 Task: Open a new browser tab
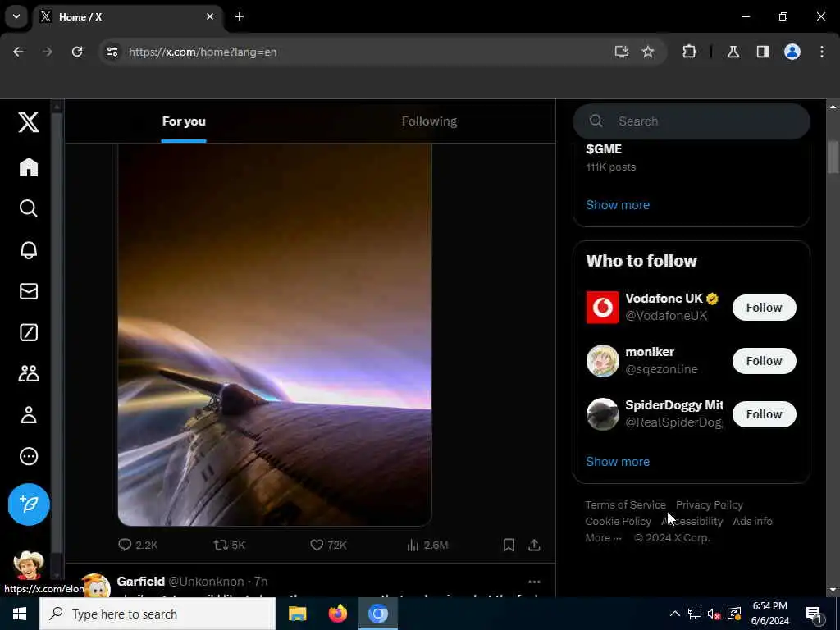point(240,16)
